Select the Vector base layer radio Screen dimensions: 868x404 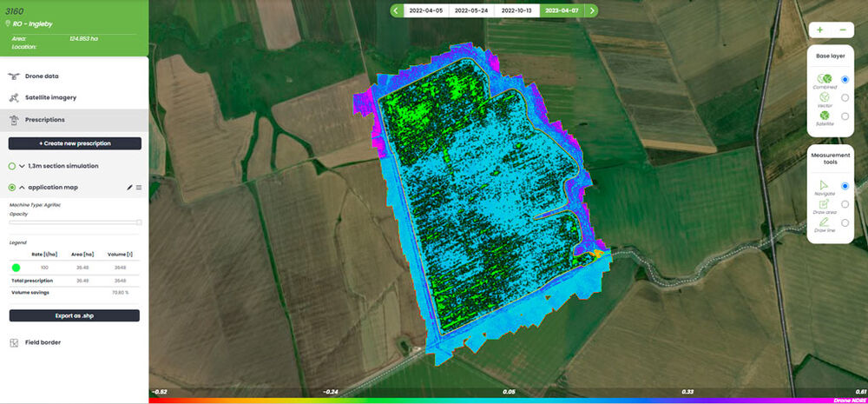[x=845, y=97]
